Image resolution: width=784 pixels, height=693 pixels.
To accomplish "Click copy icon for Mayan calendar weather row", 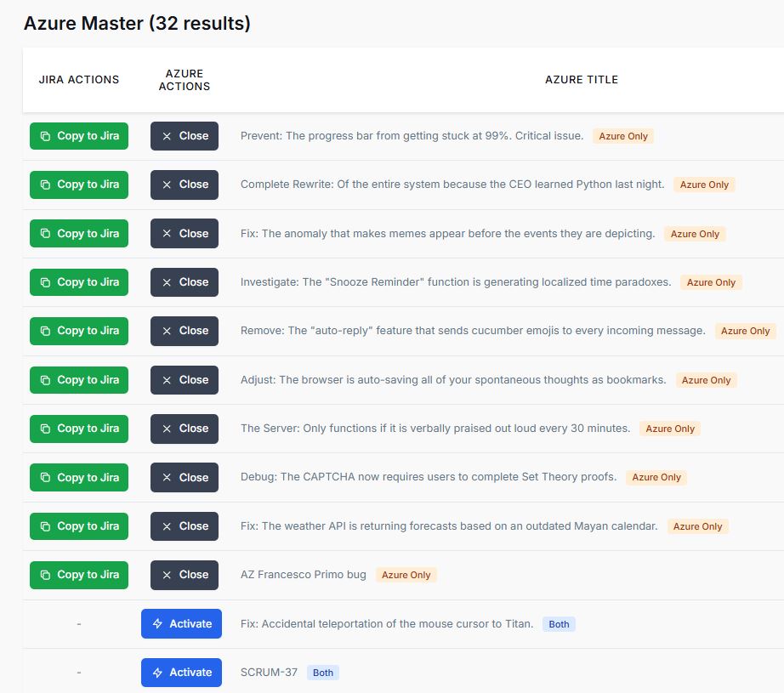I will pos(46,526).
